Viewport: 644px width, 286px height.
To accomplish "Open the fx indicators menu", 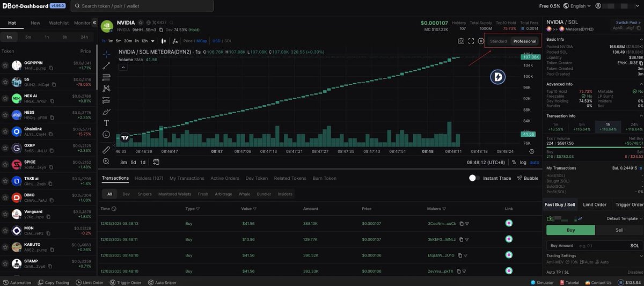I will [x=175, y=41].
